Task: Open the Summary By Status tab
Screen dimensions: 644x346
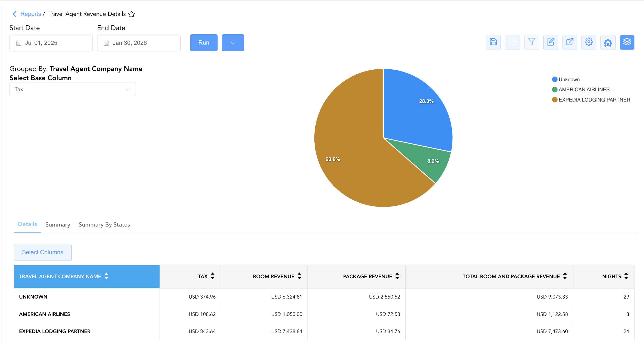Action: pos(104,225)
